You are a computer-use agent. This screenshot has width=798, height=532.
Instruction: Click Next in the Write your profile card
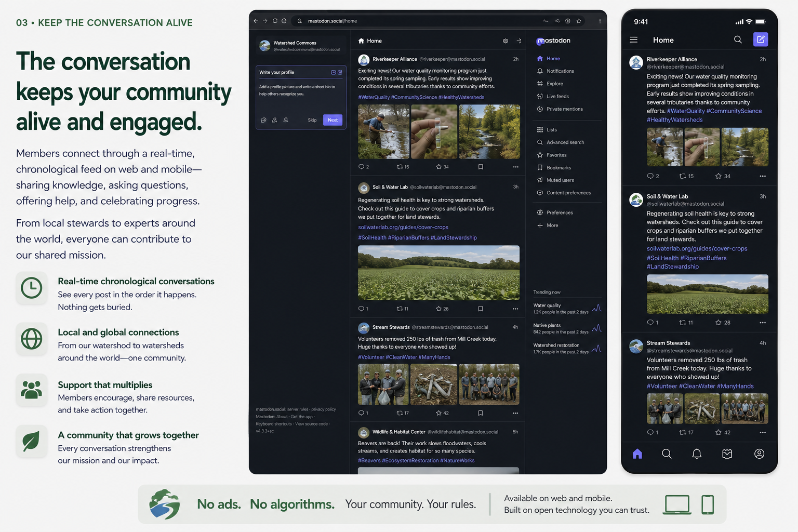332,120
